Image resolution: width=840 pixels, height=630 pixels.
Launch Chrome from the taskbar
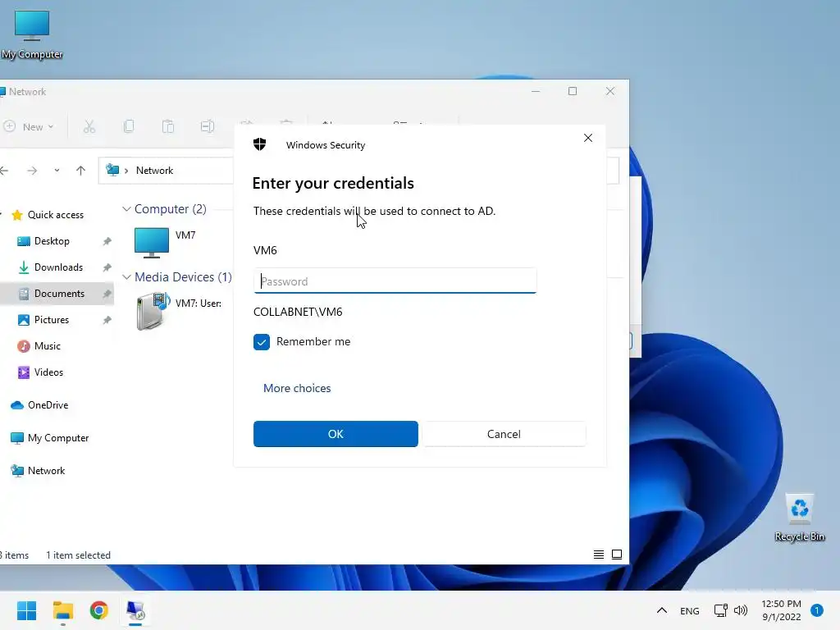99,610
